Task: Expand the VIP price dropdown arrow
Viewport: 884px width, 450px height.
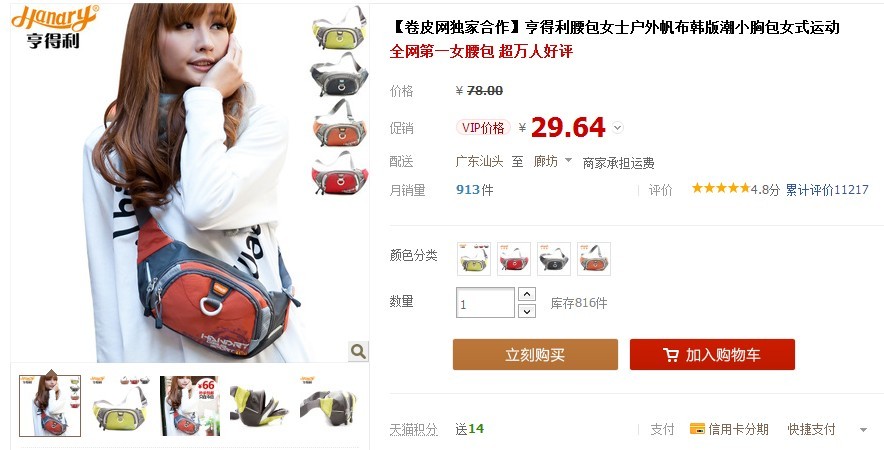Action: click(618, 127)
